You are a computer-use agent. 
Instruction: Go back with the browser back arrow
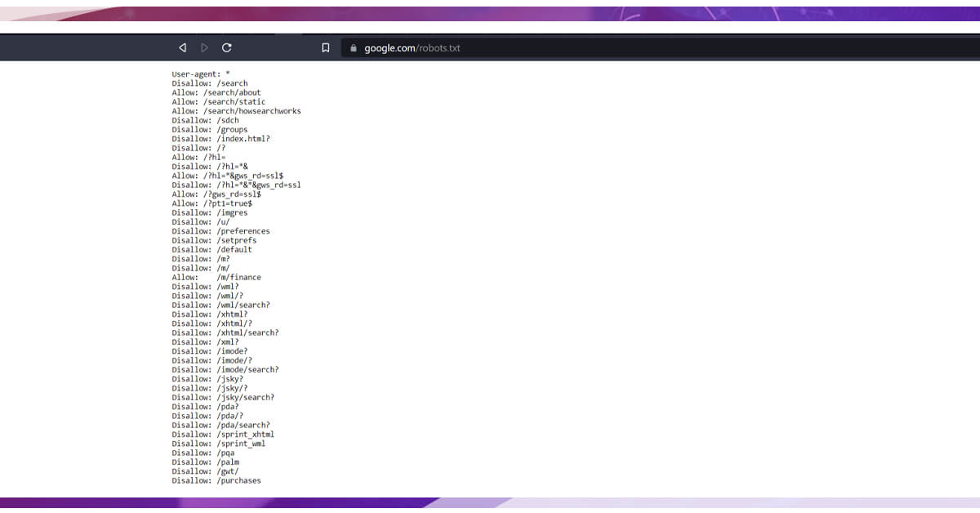coord(182,48)
